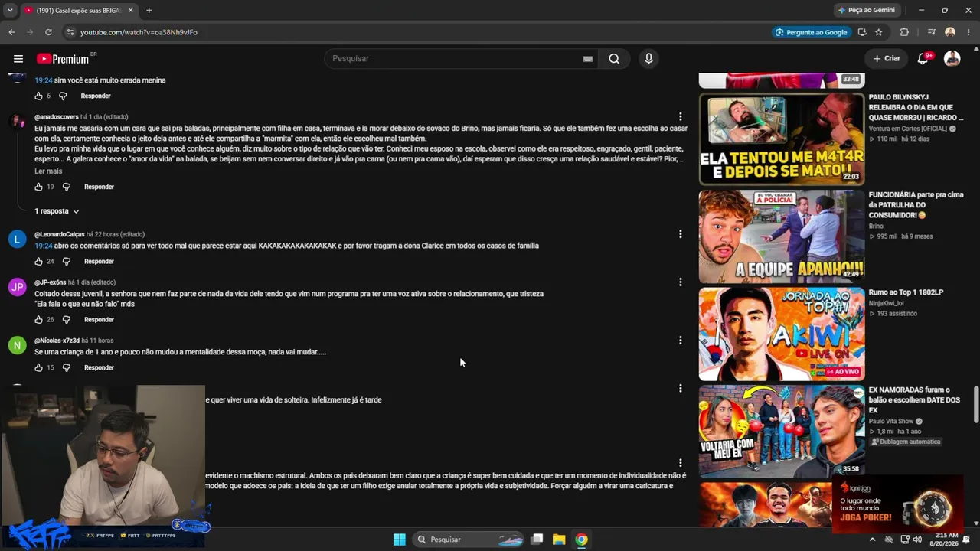The image size is (980, 551).
Task: Open Peça ao Gemini
Action: tap(867, 10)
